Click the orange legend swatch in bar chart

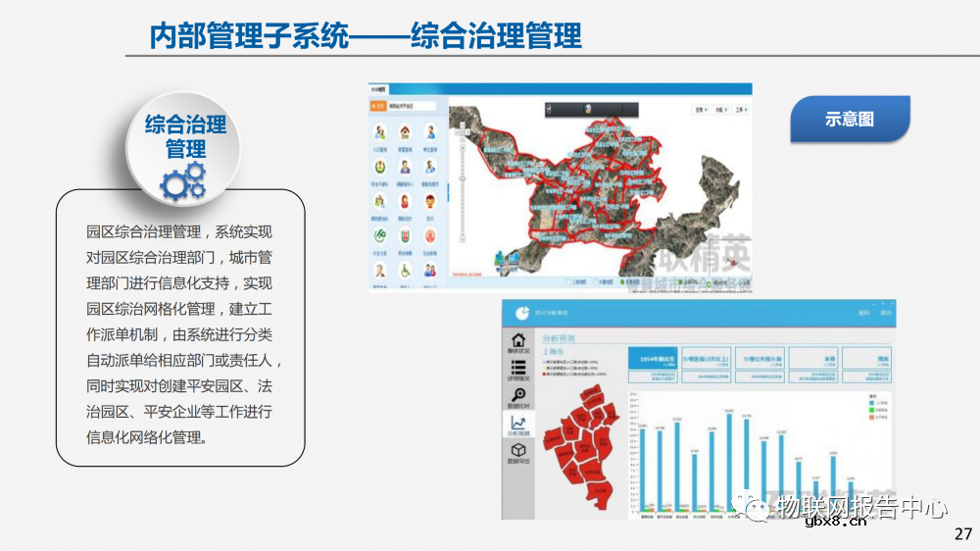coord(872,417)
